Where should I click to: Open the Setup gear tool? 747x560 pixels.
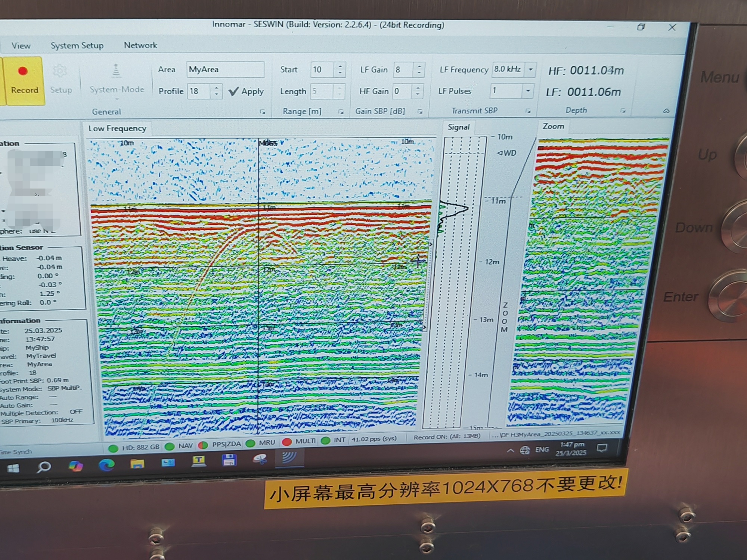click(61, 80)
